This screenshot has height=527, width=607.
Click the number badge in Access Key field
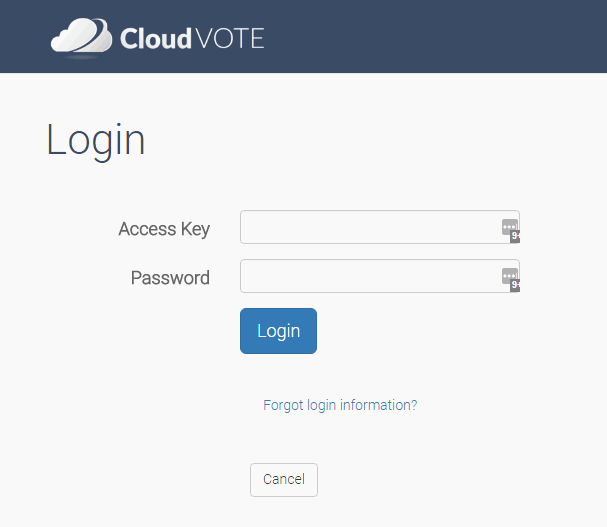pos(516,237)
